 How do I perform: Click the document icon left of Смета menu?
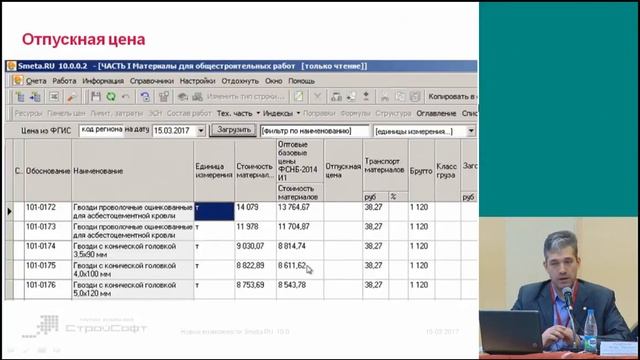[18, 80]
